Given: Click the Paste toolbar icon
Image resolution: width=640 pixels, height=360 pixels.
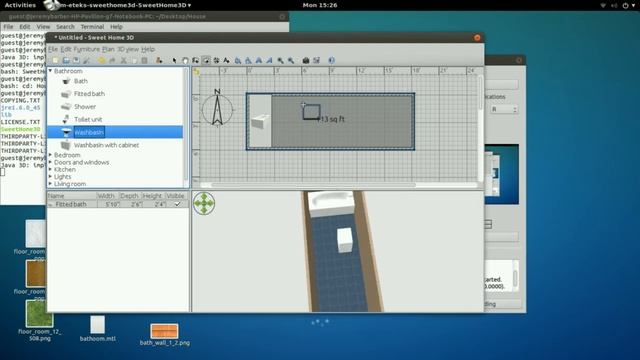Looking at the screenshot, I should click(144, 60).
